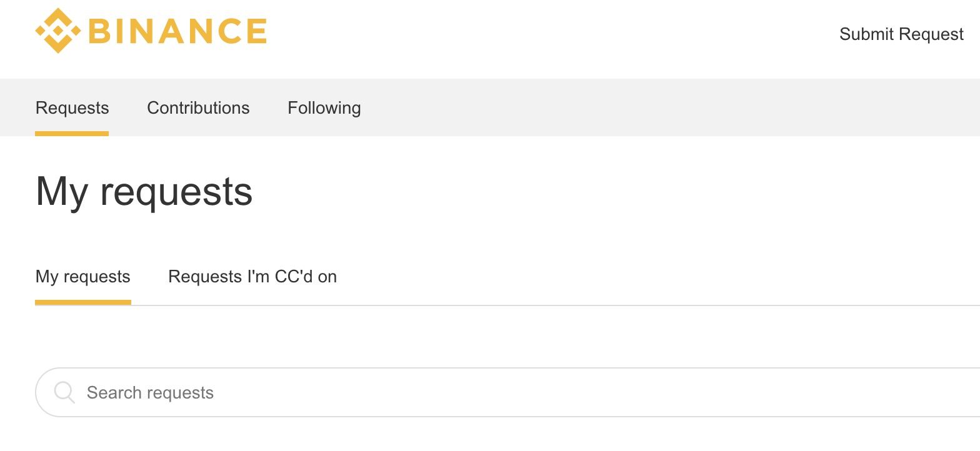This screenshot has width=980, height=451.
Task: Switch to the Following tab
Action: tap(324, 108)
